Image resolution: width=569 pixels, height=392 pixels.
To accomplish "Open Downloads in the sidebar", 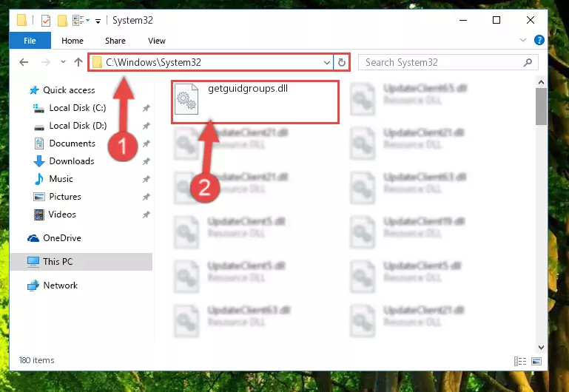I will [72, 161].
